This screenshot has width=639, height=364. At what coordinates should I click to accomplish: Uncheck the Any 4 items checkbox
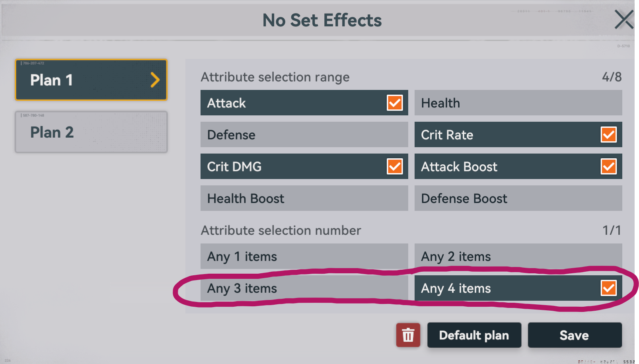pyautogui.click(x=608, y=288)
